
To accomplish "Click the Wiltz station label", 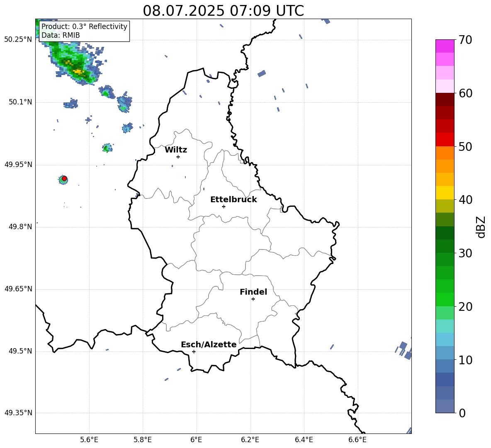I will (176, 150).
